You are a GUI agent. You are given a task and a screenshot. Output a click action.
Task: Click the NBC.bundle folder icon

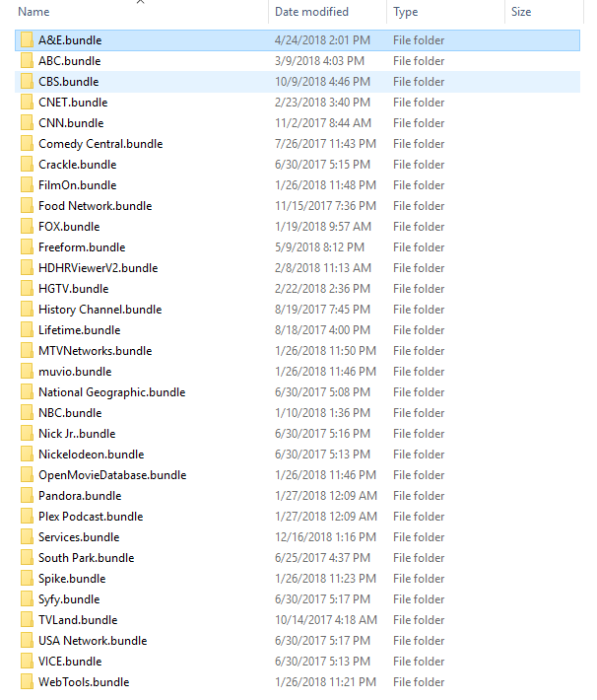click(x=27, y=412)
